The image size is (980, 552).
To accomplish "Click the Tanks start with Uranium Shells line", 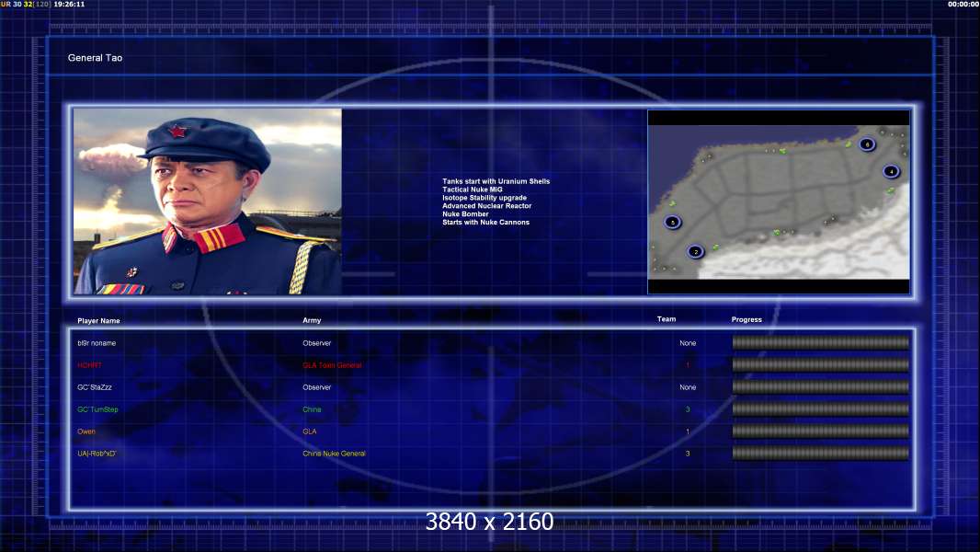I will click(496, 181).
